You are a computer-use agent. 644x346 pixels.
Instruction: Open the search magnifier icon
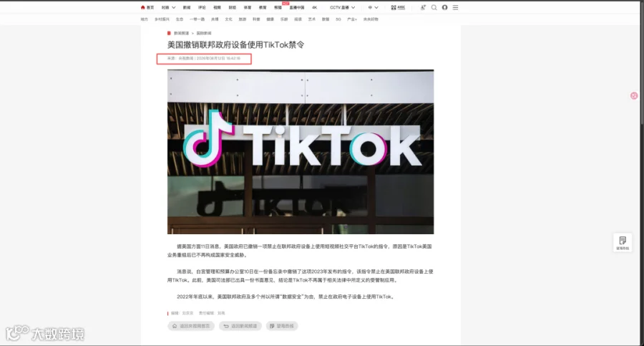coord(434,7)
